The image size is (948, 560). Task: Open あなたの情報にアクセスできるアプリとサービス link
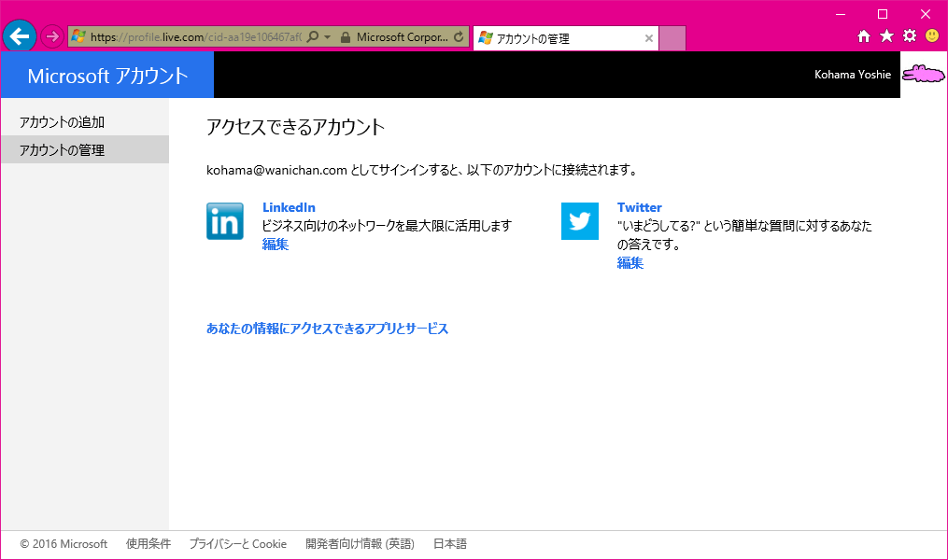click(x=327, y=329)
